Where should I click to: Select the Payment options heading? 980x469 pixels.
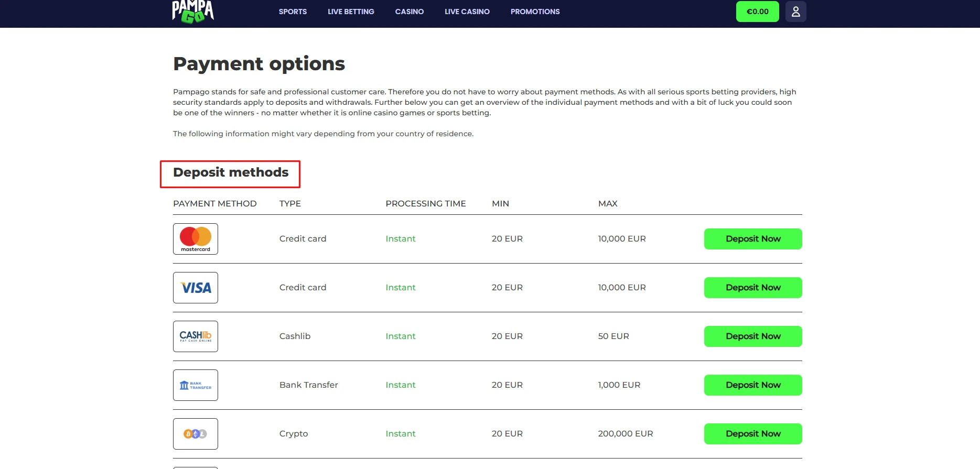pyautogui.click(x=259, y=64)
